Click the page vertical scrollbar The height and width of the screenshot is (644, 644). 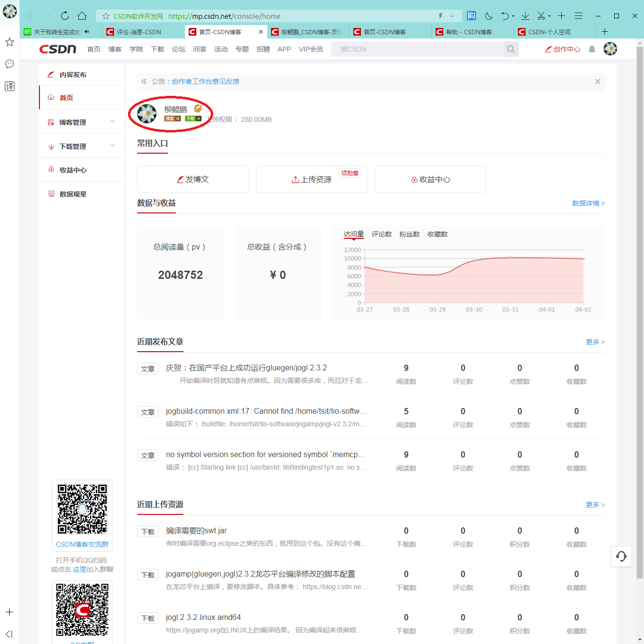pos(640,312)
